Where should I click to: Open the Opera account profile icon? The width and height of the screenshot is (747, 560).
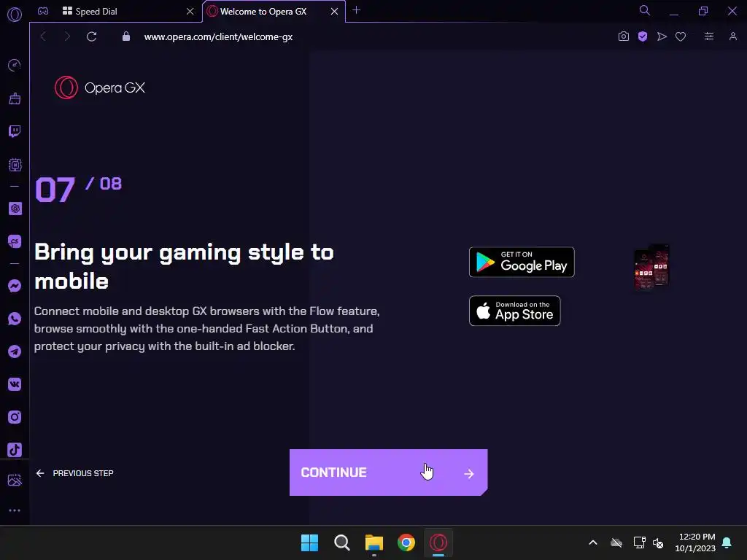[732, 36]
